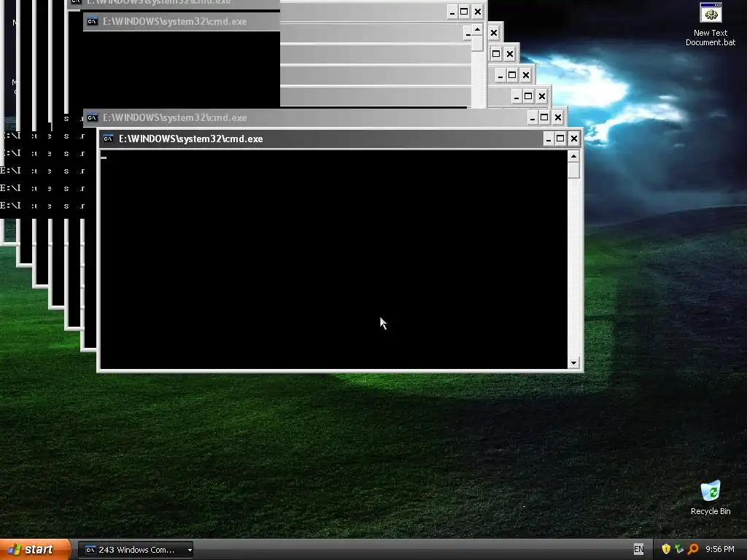
Task: Click the scroll-up arrow in the active cmd window
Action: pos(573,156)
